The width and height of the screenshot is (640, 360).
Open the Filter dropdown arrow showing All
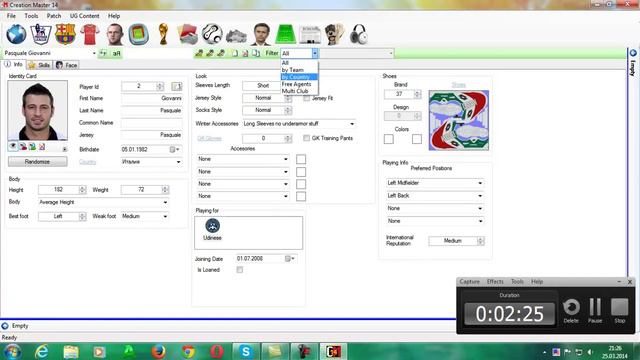(315, 53)
